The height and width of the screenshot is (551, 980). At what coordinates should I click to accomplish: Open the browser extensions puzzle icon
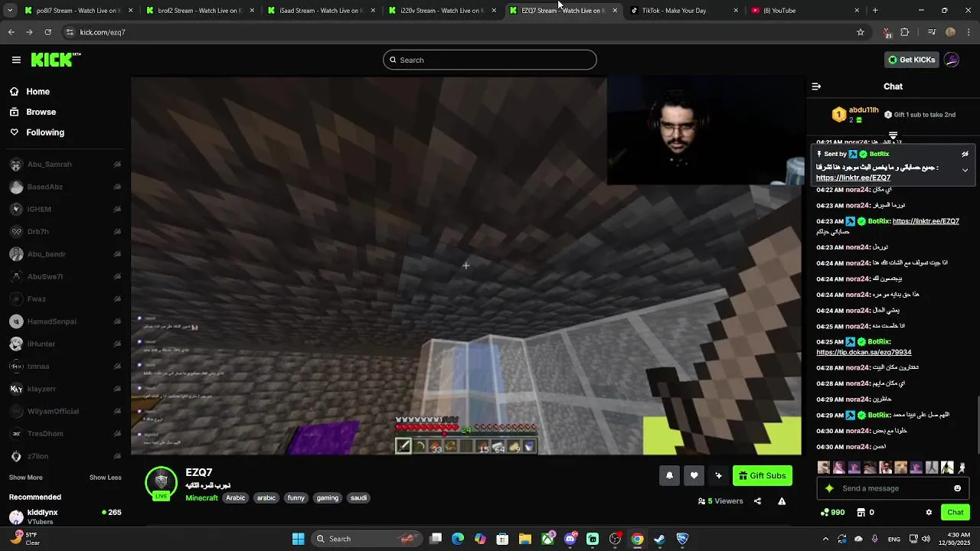pos(905,32)
